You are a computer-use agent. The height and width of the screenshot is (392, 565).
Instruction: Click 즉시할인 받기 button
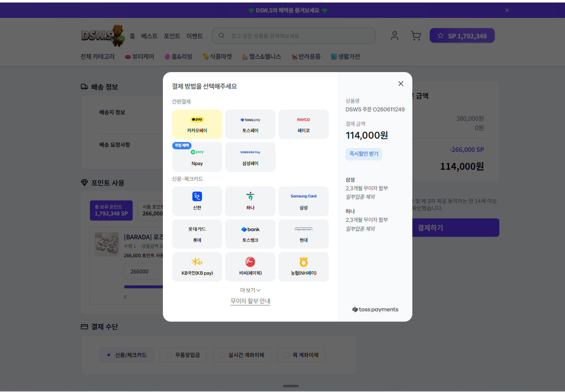click(364, 154)
